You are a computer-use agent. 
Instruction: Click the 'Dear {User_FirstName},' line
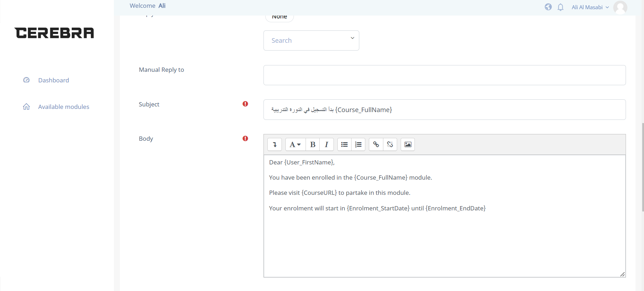pos(302,162)
